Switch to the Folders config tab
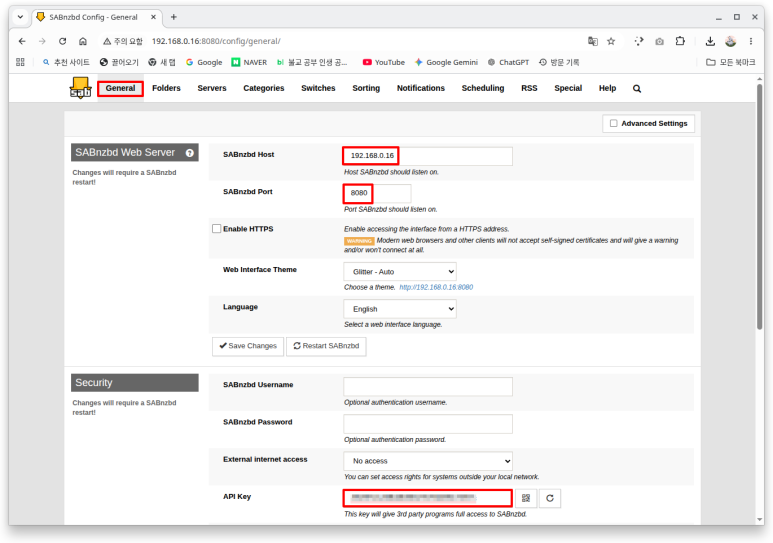This screenshot has width=773, height=543. (x=166, y=88)
